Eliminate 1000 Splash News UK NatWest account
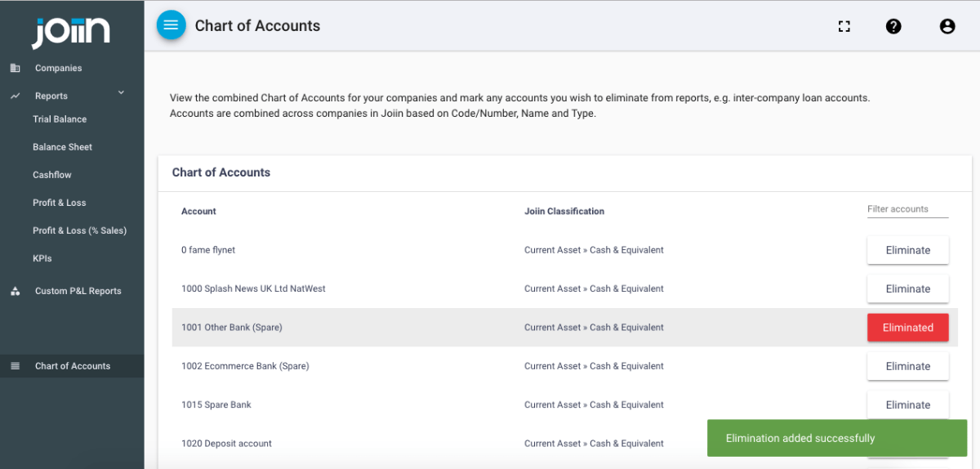Viewport: 980px width, 469px height. point(907,289)
